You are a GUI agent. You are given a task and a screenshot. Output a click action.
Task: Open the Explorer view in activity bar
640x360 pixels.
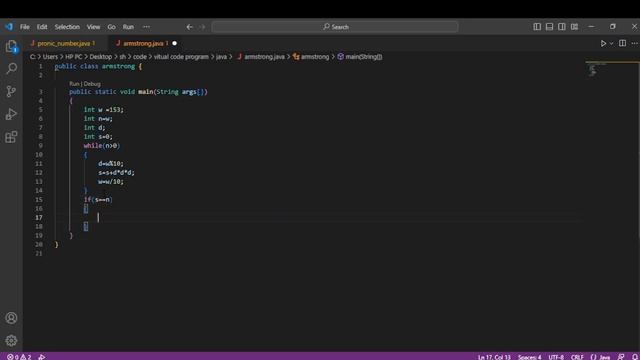coord(11,46)
